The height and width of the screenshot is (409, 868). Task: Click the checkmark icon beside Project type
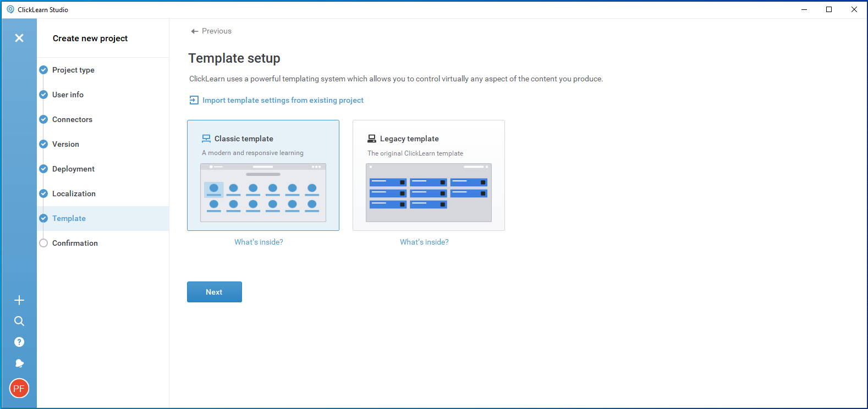[43, 70]
